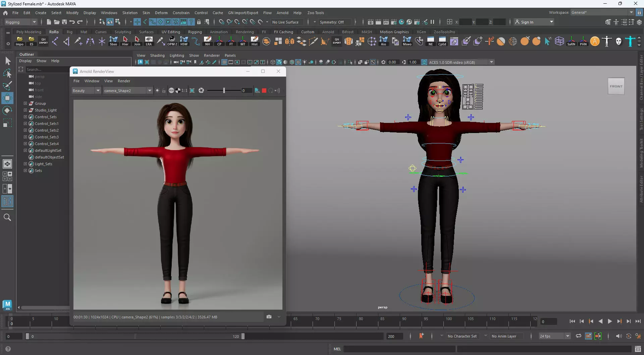
Task: Click the Aio shelf icon
Action: 383,41
